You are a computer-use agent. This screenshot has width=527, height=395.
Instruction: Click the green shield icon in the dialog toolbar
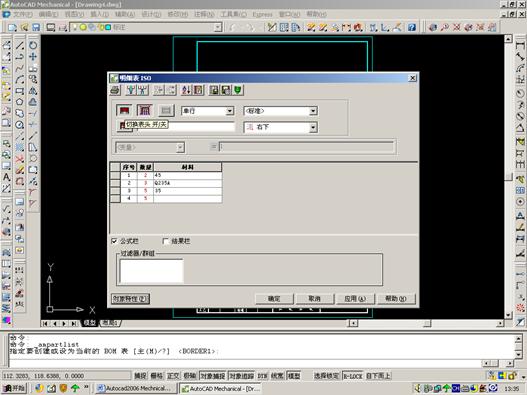tap(238, 90)
